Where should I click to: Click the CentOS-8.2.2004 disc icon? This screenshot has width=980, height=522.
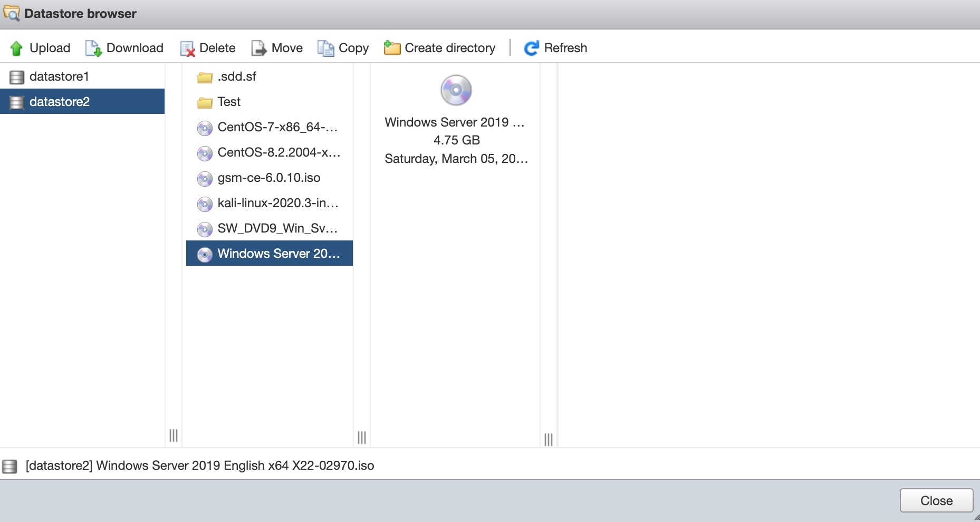205,153
